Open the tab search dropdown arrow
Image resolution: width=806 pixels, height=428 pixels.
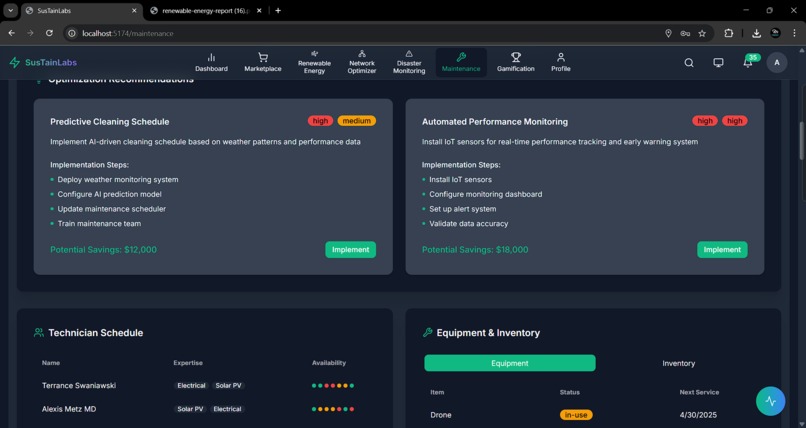pyautogui.click(x=10, y=10)
